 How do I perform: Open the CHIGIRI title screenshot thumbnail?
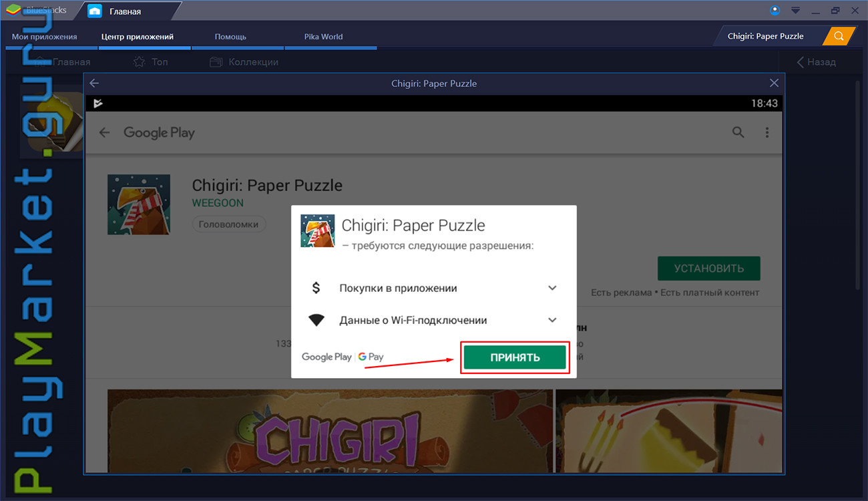[331, 431]
